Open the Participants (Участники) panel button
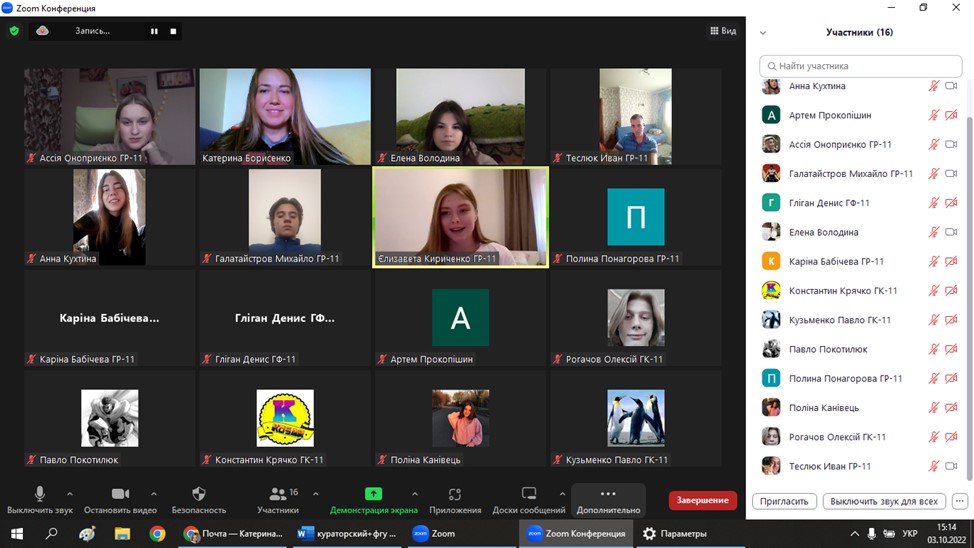974x548 pixels. (x=277, y=500)
